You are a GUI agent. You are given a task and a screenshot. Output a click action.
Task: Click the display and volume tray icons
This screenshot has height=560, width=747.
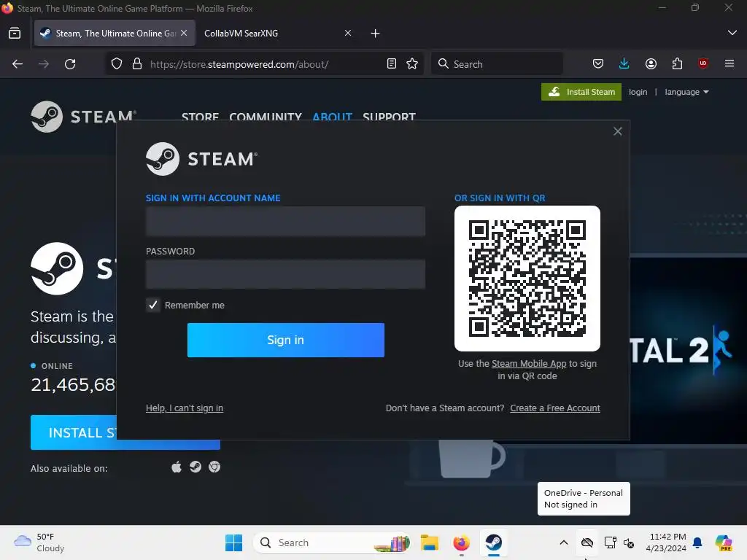click(619, 542)
